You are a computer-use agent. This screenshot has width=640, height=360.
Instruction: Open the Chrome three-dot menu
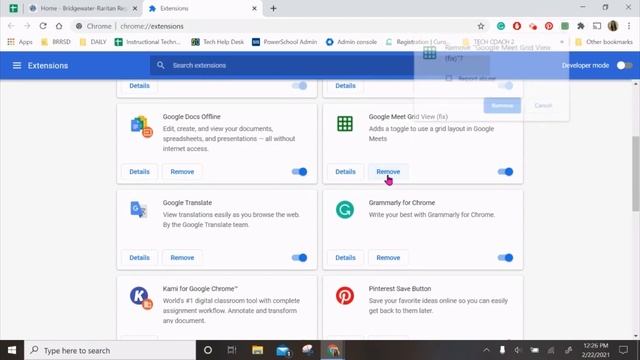pyautogui.click(x=629, y=26)
